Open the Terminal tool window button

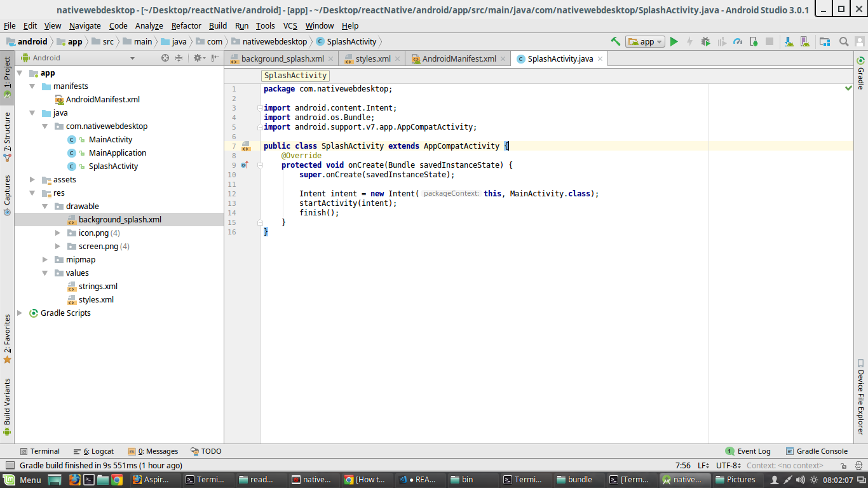[39, 451]
